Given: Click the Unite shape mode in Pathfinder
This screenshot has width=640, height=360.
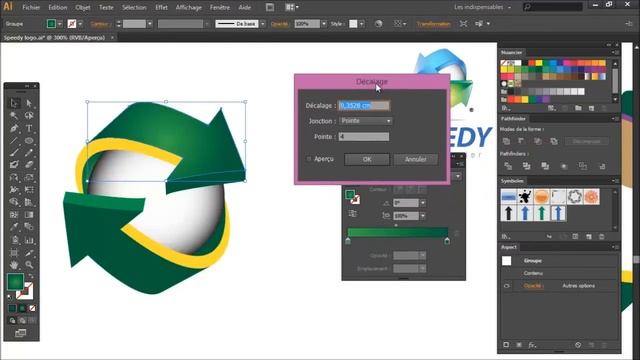Looking at the screenshot, I should click(x=507, y=141).
